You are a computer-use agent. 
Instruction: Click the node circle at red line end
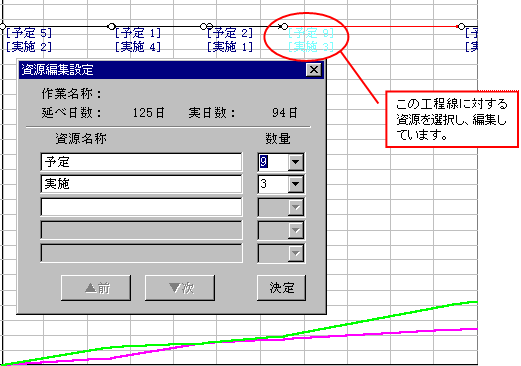pyautogui.click(x=461, y=26)
